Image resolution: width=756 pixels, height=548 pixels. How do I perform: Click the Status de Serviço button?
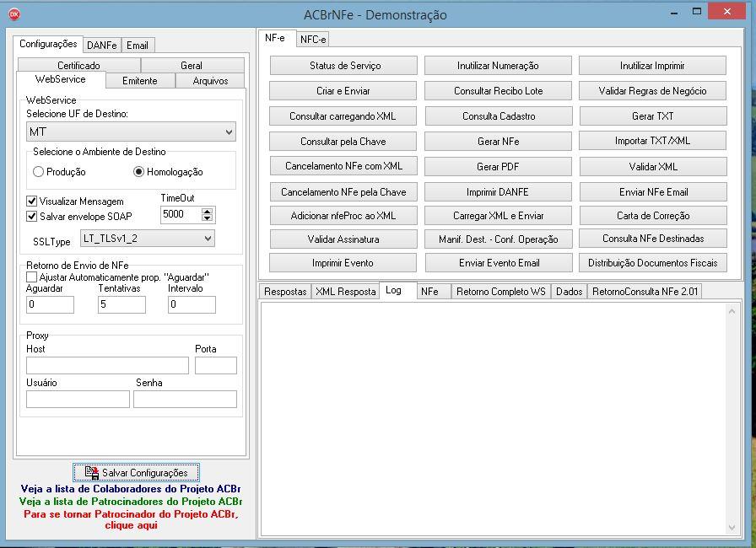pyautogui.click(x=343, y=66)
